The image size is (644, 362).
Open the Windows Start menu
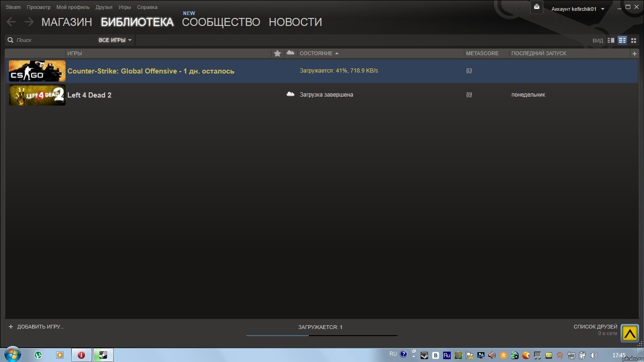point(12,355)
